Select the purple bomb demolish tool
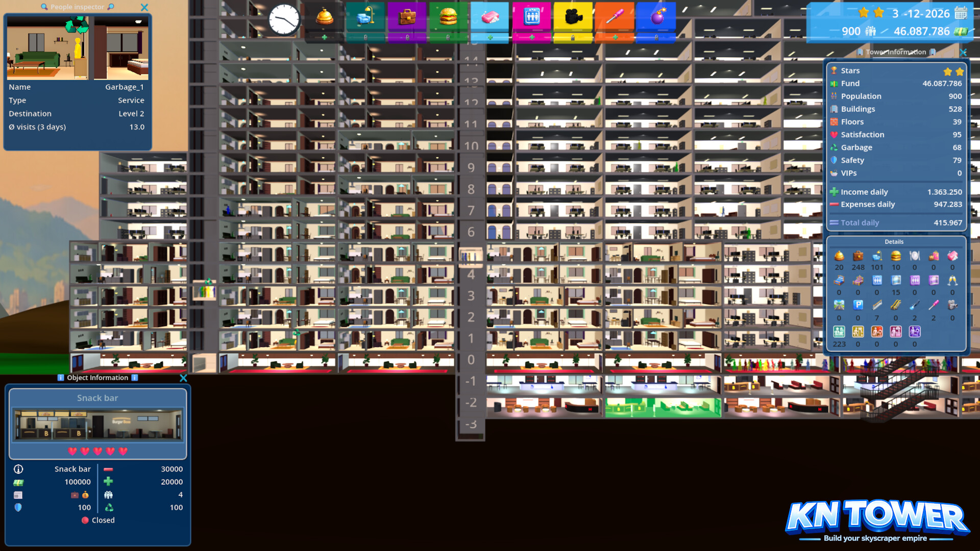Image resolution: width=980 pixels, height=551 pixels. pos(656,18)
